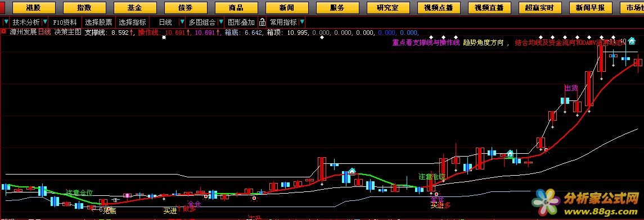Viewport: 644px width, 220px height.
Task: Click the 出货 sell signal label
Action: 571,88
